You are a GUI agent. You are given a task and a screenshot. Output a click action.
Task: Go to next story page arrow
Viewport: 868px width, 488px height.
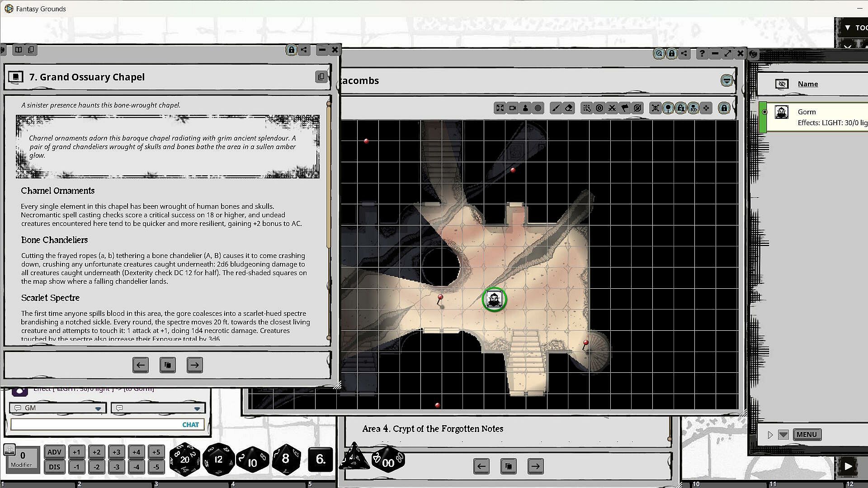coord(194,365)
